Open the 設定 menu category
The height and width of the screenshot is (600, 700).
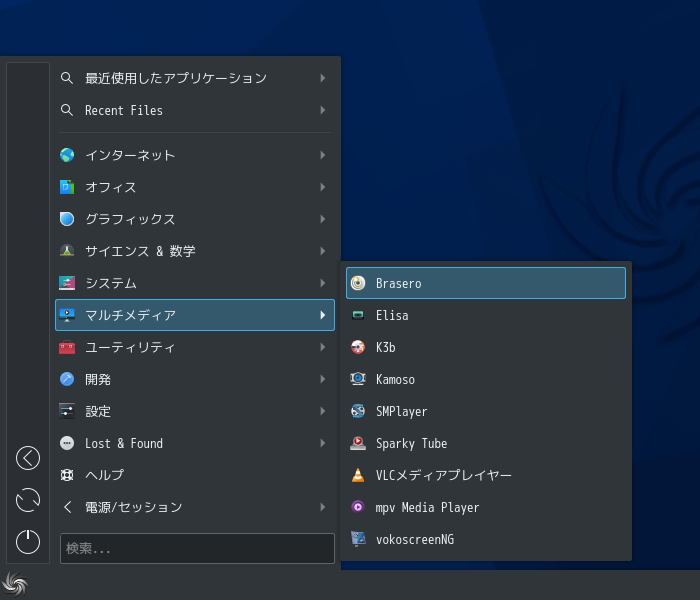point(195,411)
